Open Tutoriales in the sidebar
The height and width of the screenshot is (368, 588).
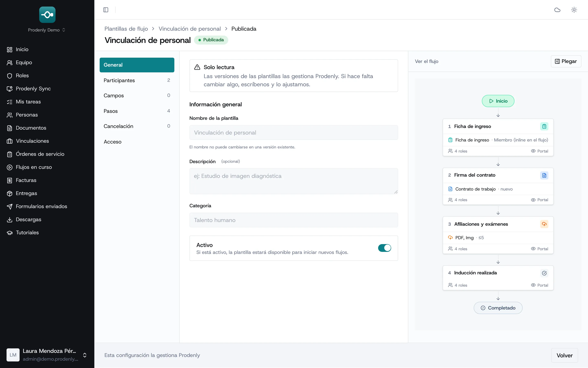47,233
